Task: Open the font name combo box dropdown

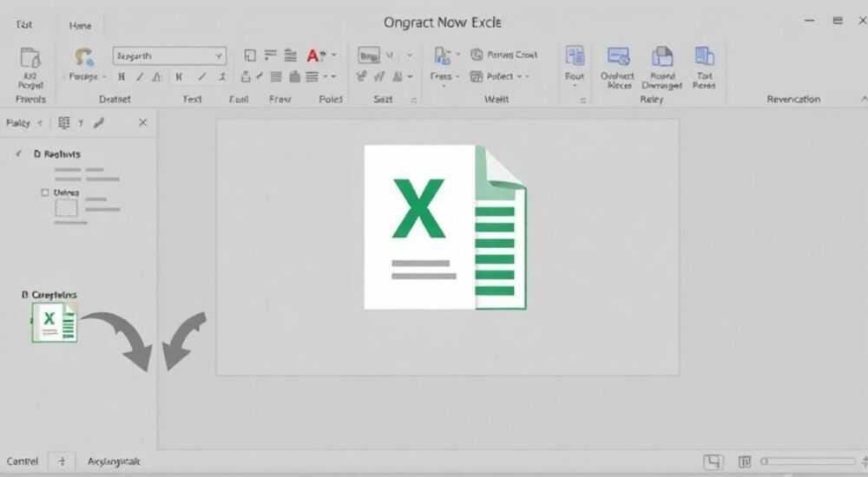Action: (219, 56)
